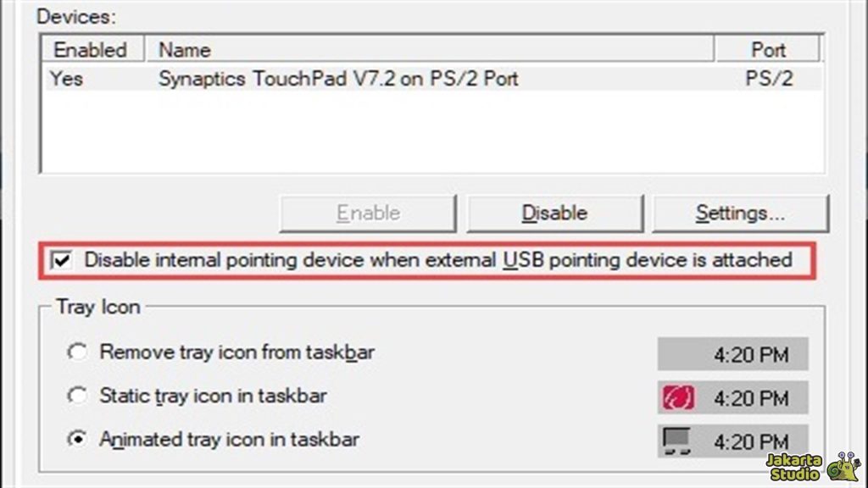Click the Devices list area below the touchpad entry
Image resolution: width=868 pixels, height=488 pixels.
click(424, 127)
